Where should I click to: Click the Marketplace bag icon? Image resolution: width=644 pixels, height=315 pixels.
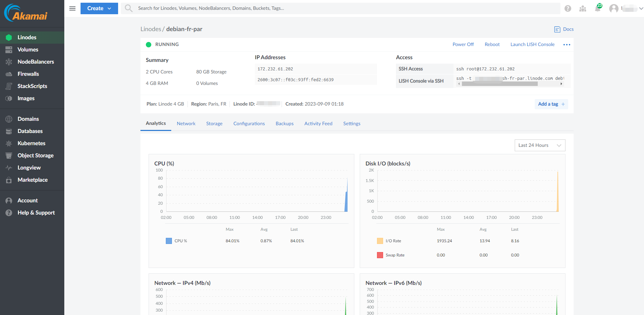pos(9,180)
